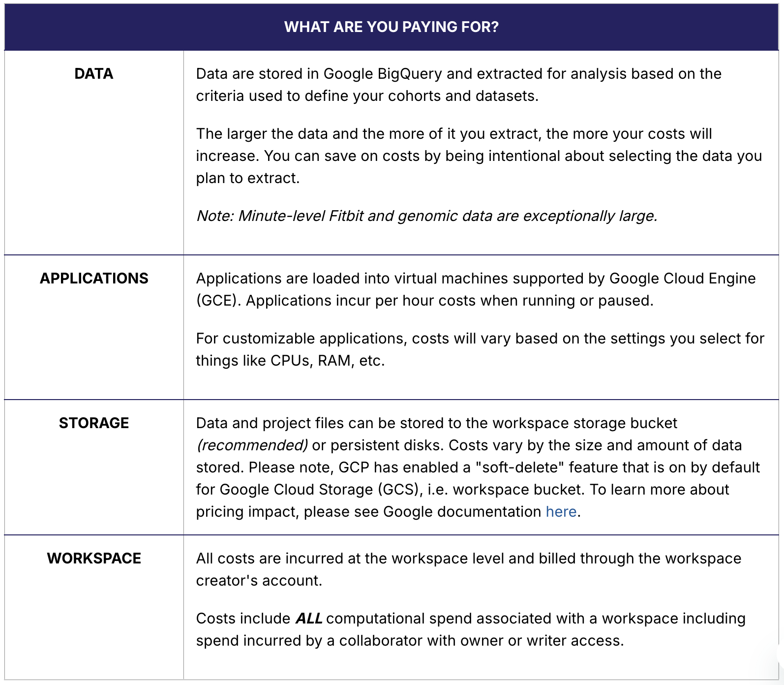784x685 pixels.
Task: Select the WORKSPACE row label
Action: (94, 559)
